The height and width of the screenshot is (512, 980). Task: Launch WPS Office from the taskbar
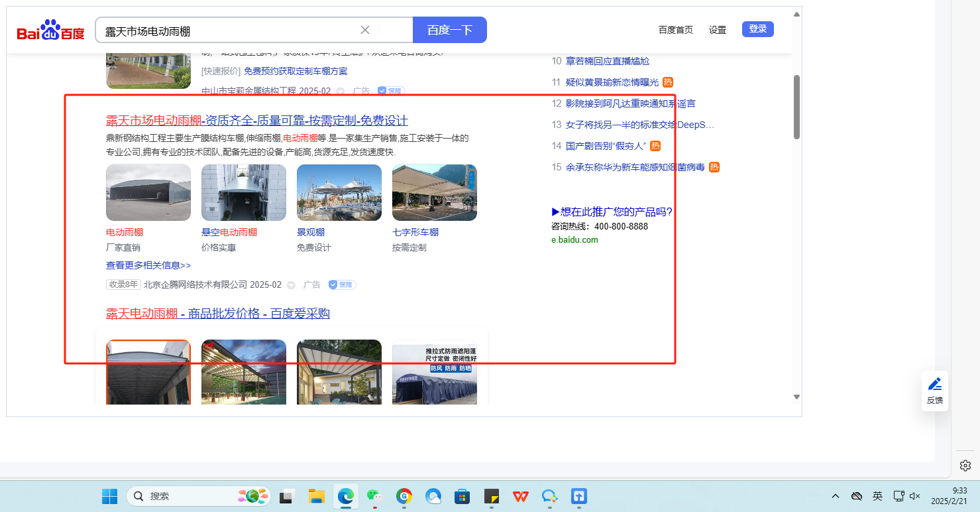pos(520,496)
